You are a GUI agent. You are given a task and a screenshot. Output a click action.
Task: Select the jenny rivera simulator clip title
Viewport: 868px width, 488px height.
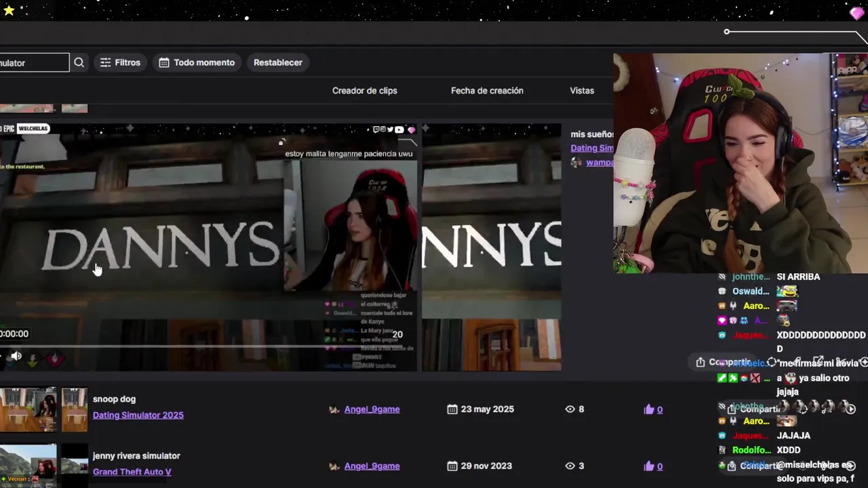point(136,456)
